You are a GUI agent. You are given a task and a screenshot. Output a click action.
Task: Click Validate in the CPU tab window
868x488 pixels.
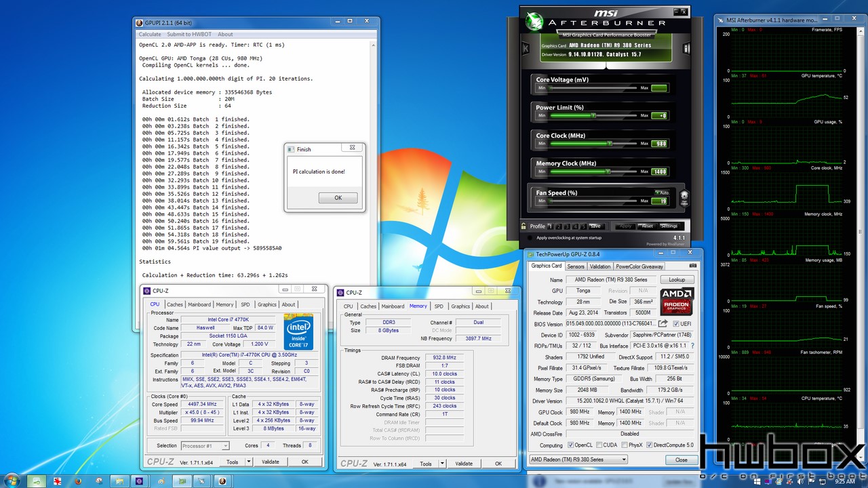(x=271, y=462)
